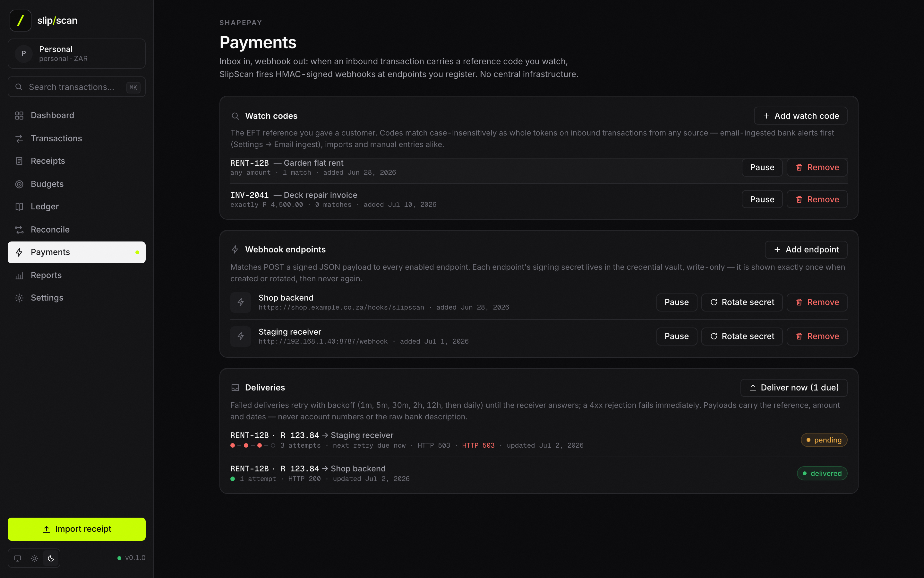Screen dimensions: 924x578
Task: Click the Payments lightning bolt icon
Action: 19,252
